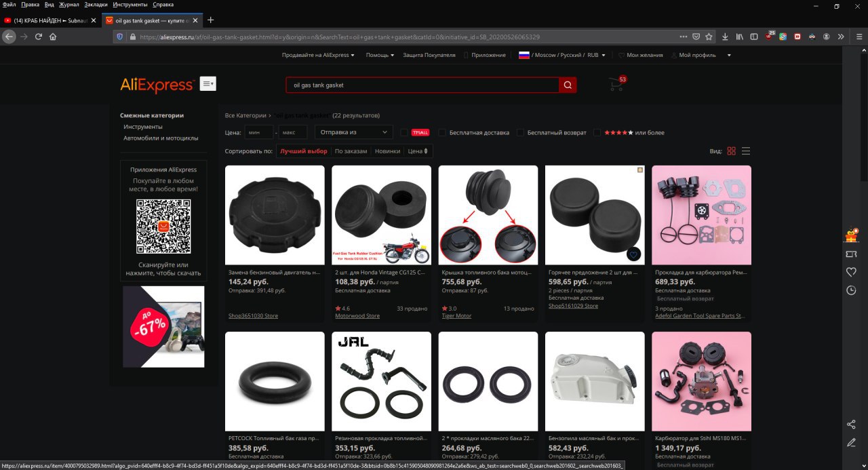Switch to the КРАБ НАЙДЕН YouTube tab

tap(50, 20)
